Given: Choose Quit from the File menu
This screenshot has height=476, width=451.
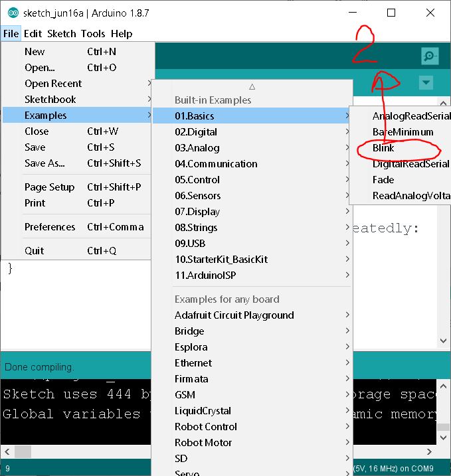Looking at the screenshot, I should click(x=77, y=251).
